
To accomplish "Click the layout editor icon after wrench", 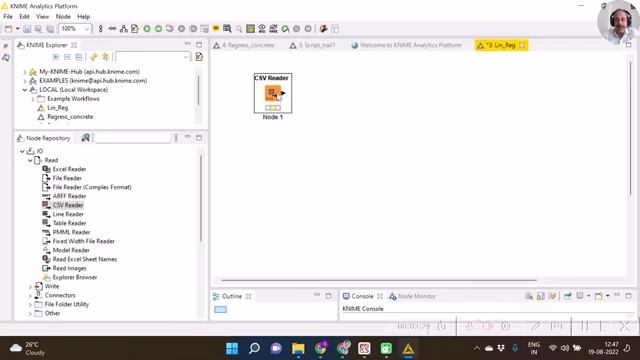I will 335,29.
